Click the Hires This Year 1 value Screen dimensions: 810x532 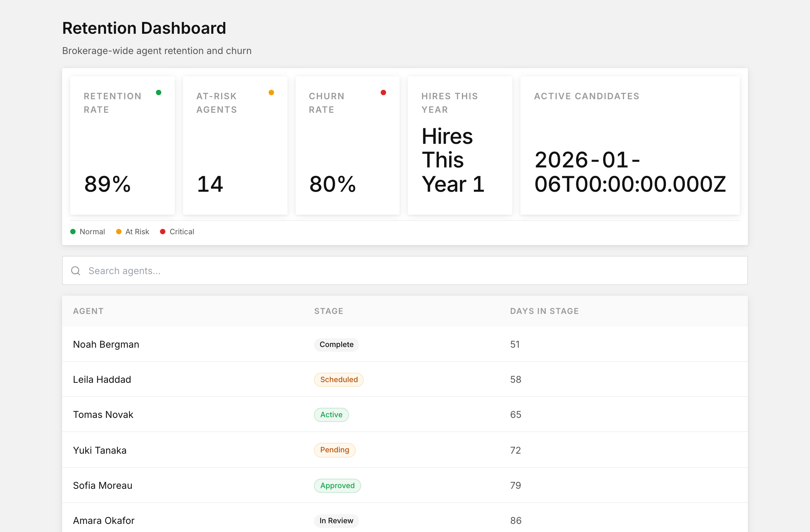click(453, 160)
